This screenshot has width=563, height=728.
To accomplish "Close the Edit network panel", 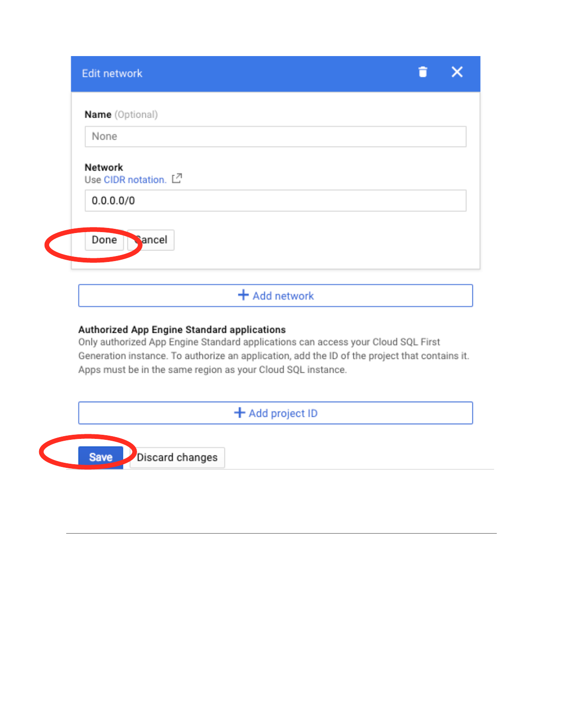I will 457,72.
